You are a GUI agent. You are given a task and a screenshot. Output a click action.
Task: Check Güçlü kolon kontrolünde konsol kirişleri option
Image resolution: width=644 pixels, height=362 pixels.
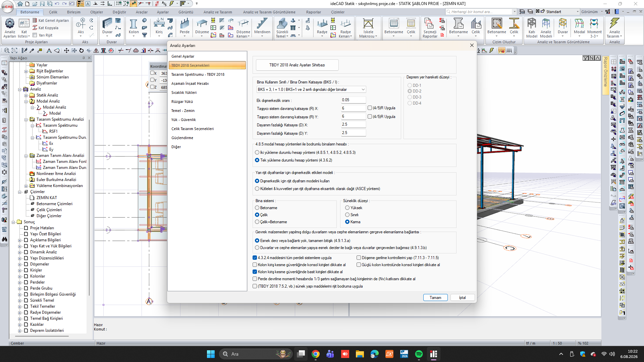point(359,265)
